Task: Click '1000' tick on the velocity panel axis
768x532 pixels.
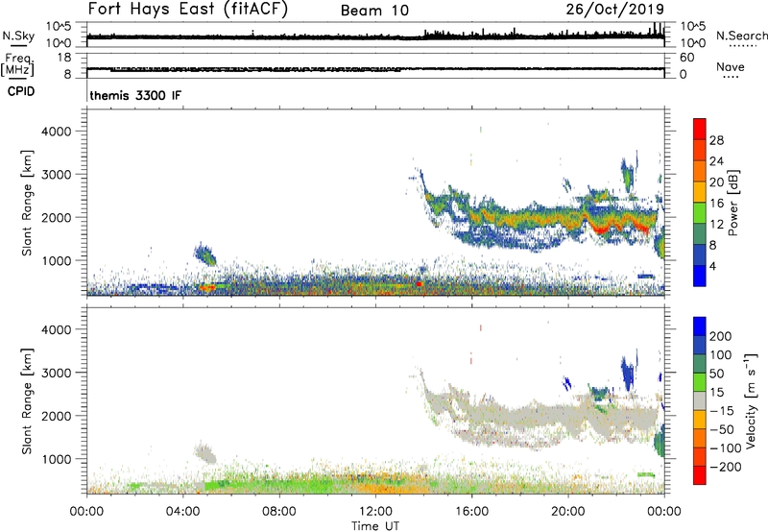Action: 57,459
